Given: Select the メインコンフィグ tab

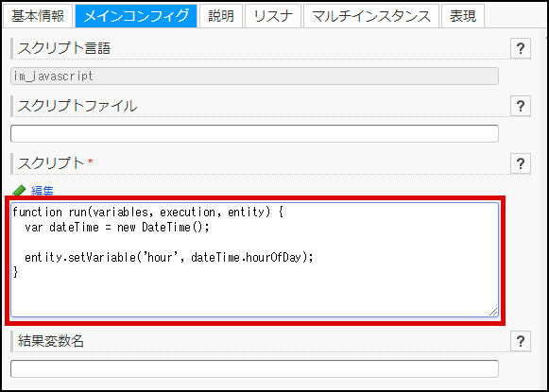Looking at the screenshot, I should pyautogui.click(x=136, y=16).
